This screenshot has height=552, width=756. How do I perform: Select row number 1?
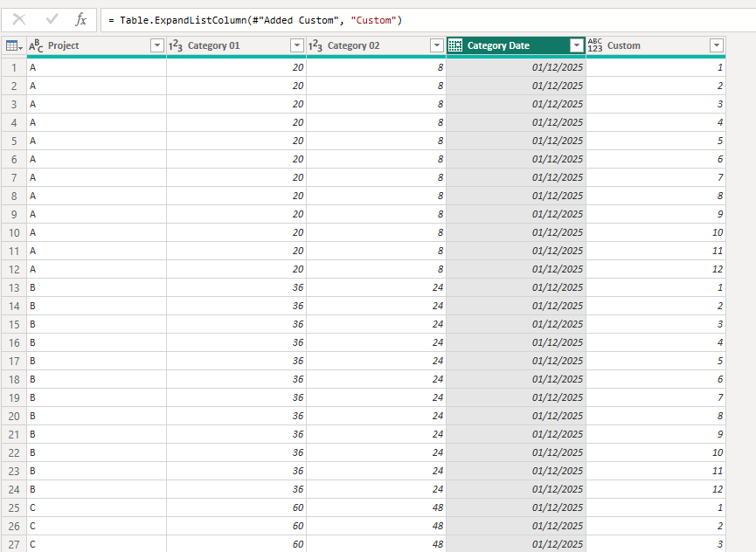14,68
